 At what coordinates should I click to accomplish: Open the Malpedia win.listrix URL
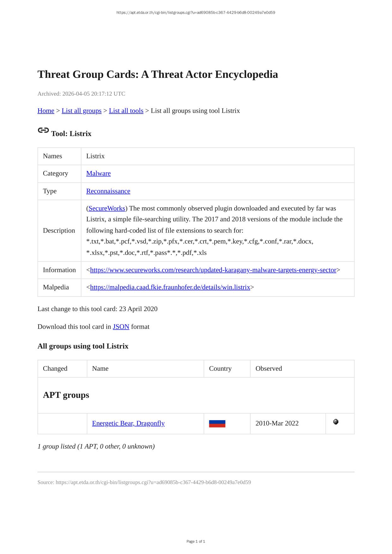point(170,287)
